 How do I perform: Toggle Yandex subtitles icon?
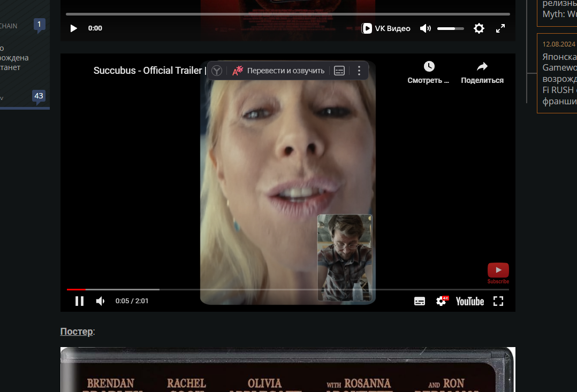(339, 71)
